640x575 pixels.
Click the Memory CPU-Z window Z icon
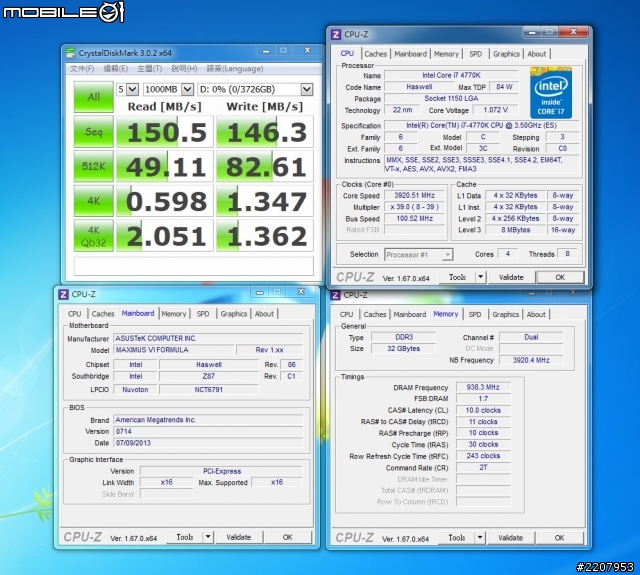[335, 295]
